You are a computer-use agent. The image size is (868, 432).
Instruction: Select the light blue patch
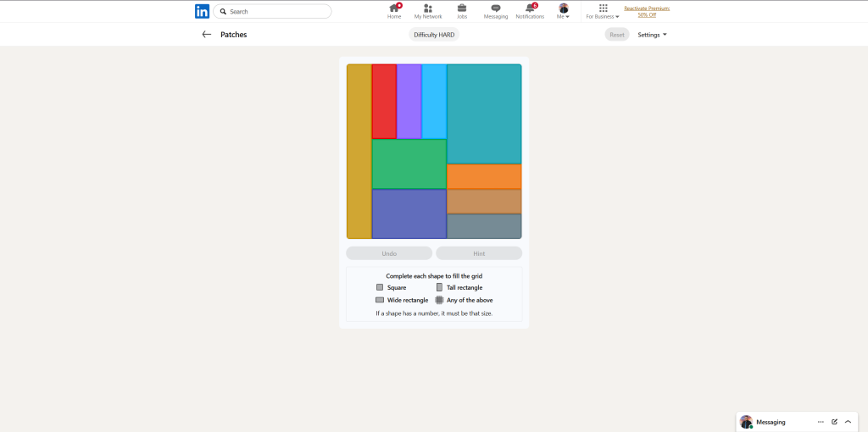[434, 102]
